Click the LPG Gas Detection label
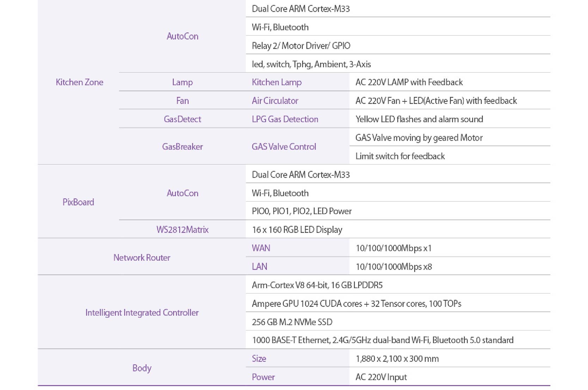This screenshot has width=588, height=390. [285, 119]
